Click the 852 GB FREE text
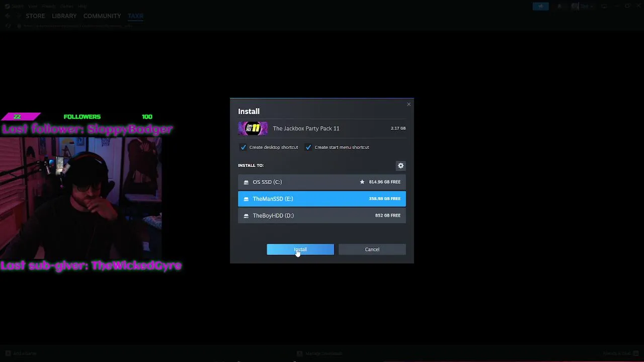 tap(388, 215)
